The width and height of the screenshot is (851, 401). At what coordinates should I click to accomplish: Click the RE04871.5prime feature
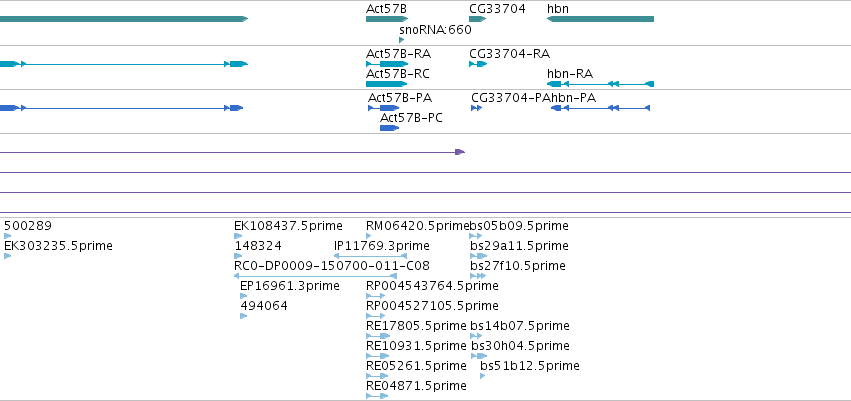[x=377, y=396]
